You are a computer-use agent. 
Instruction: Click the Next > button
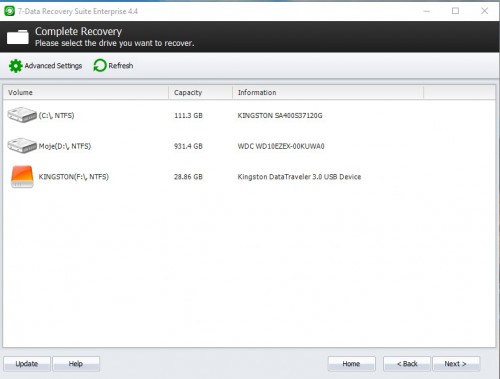coord(456,364)
